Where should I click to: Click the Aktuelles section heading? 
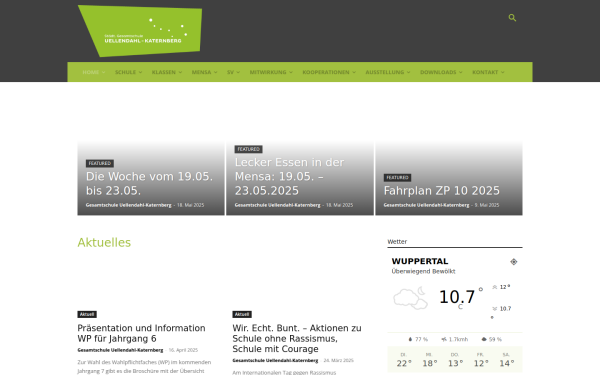pyautogui.click(x=104, y=243)
